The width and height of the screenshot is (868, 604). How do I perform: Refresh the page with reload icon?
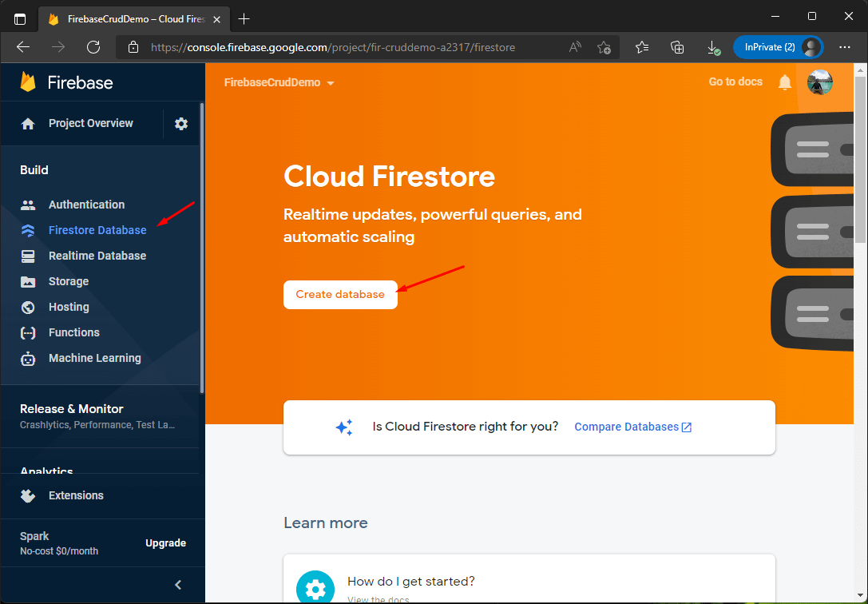click(93, 48)
